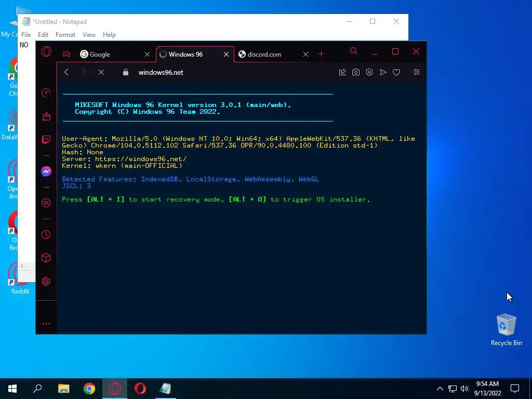
Task: Open Notepad Edit menu
Action: pos(43,35)
